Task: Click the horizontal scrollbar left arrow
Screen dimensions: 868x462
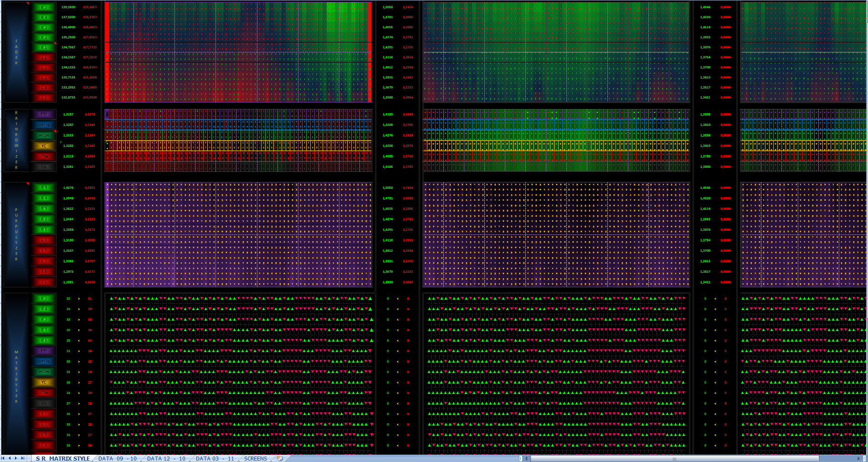Action: pyautogui.click(x=527, y=458)
